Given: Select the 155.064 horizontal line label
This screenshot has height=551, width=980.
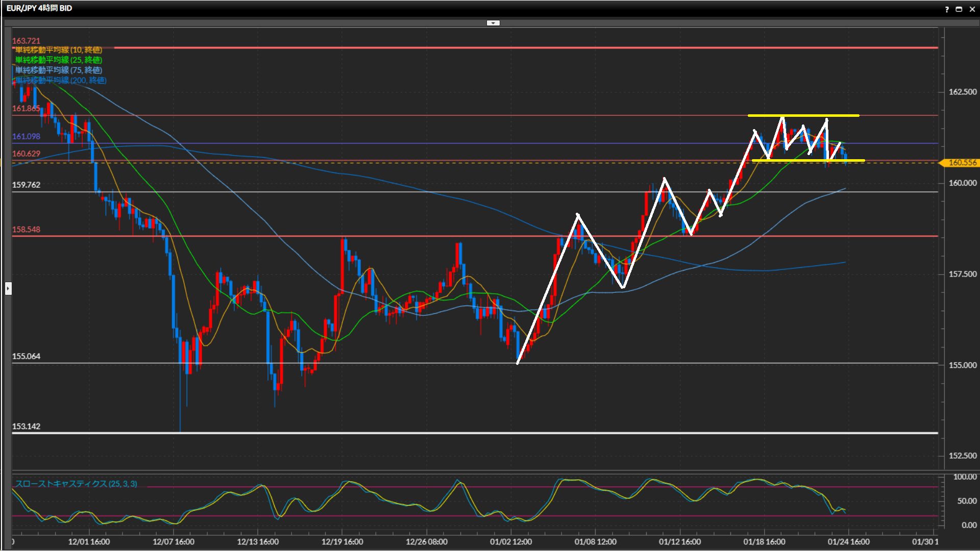Looking at the screenshot, I should [26, 356].
